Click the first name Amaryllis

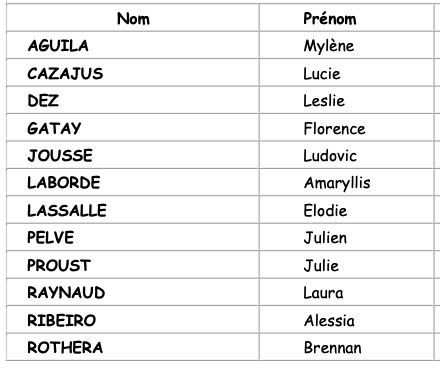(337, 183)
